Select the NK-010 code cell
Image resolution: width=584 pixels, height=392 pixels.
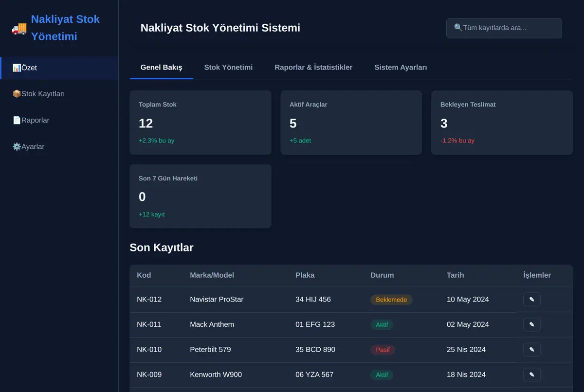click(x=149, y=350)
